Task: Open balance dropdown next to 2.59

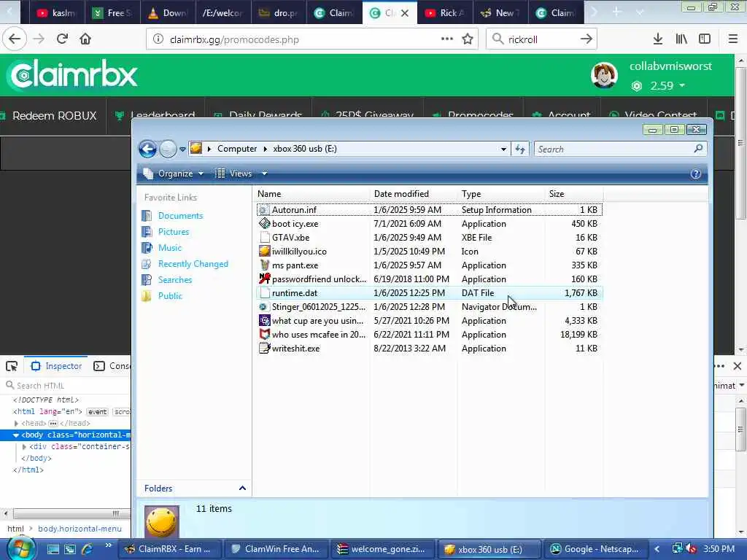Action: click(x=682, y=85)
